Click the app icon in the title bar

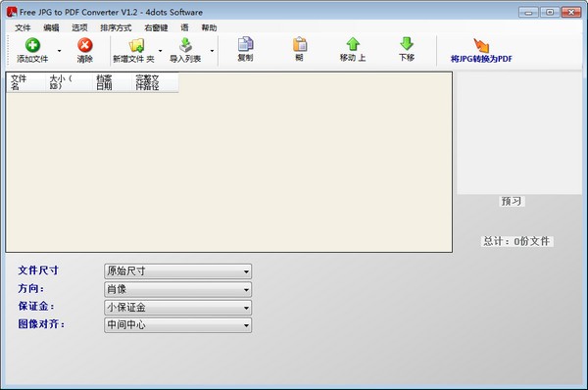pos(12,12)
